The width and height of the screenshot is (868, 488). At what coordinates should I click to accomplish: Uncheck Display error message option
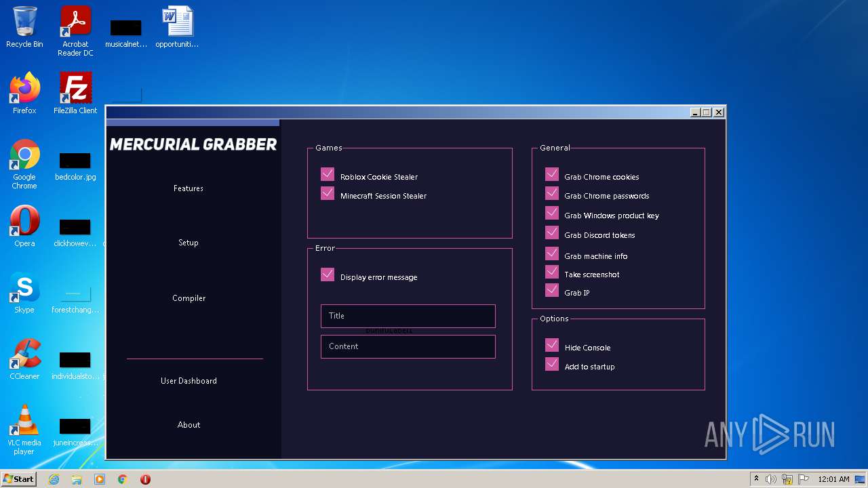pyautogui.click(x=328, y=274)
